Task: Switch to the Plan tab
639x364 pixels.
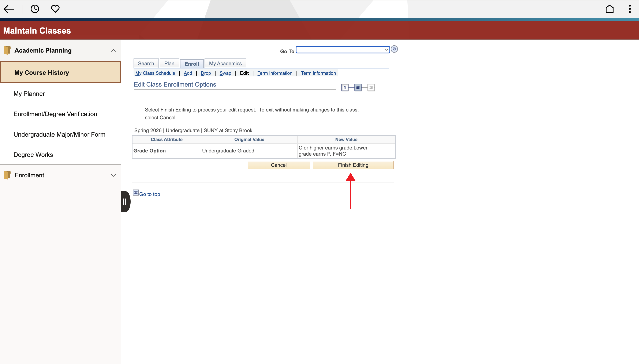Action: click(x=169, y=64)
